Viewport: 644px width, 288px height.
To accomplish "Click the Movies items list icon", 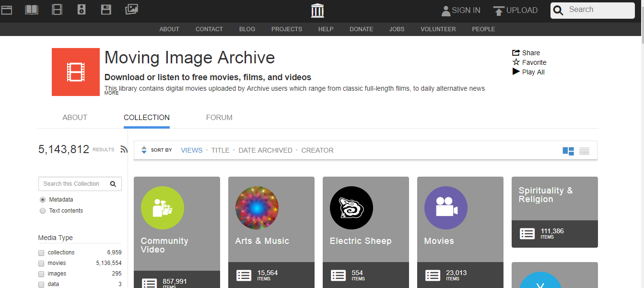I will tap(433, 275).
